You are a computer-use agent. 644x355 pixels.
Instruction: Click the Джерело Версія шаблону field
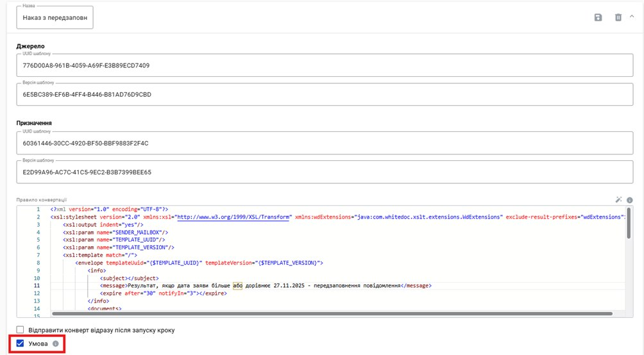(325, 94)
